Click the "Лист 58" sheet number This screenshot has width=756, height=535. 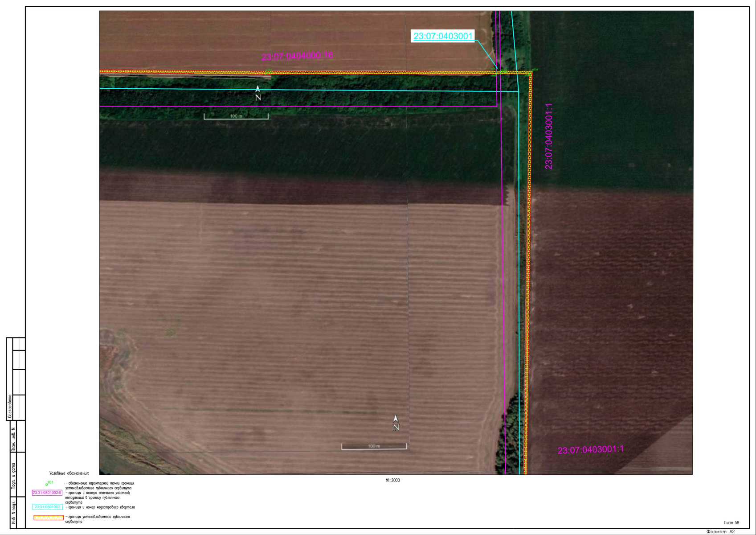731,523
